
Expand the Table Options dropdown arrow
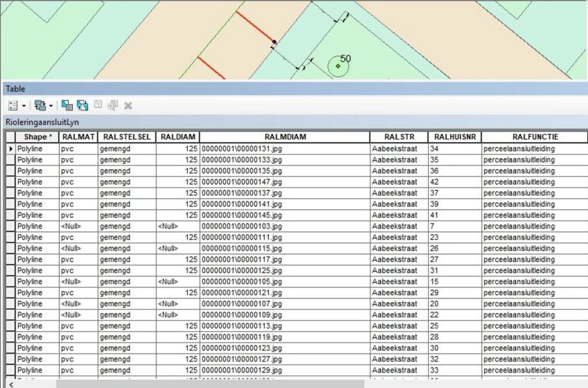pos(24,106)
